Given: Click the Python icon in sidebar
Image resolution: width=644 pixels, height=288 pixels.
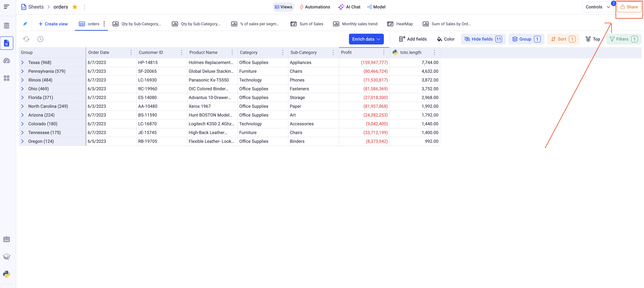Looking at the screenshot, I should point(7,274).
